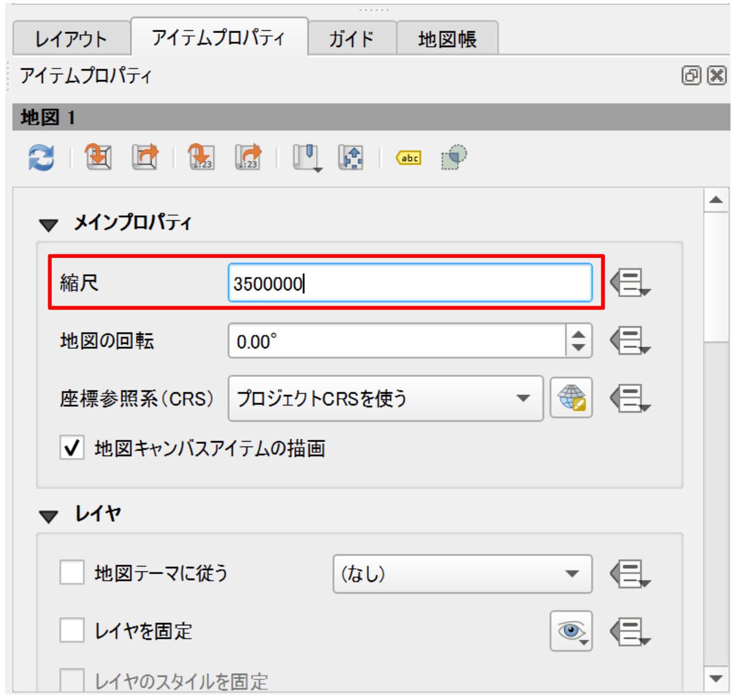
Task: Set map scale to match main canvas
Action: pyautogui.click(x=201, y=157)
